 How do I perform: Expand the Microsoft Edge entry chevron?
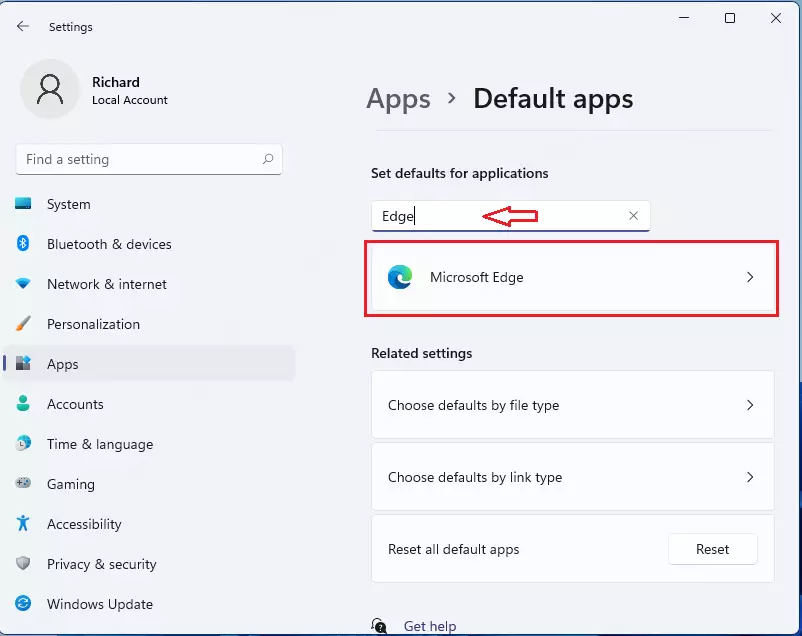pos(750,277)
